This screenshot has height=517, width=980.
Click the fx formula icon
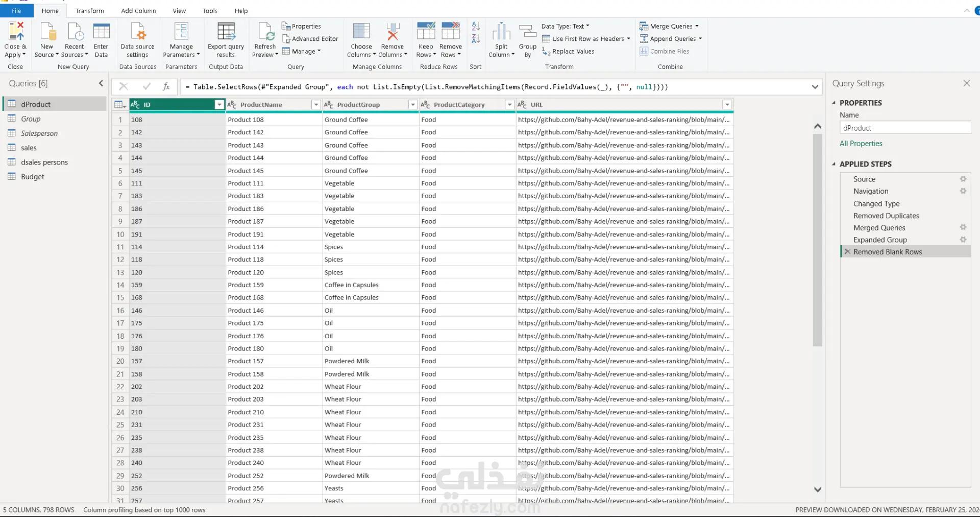pyautogui.click(x=166, y=86)
